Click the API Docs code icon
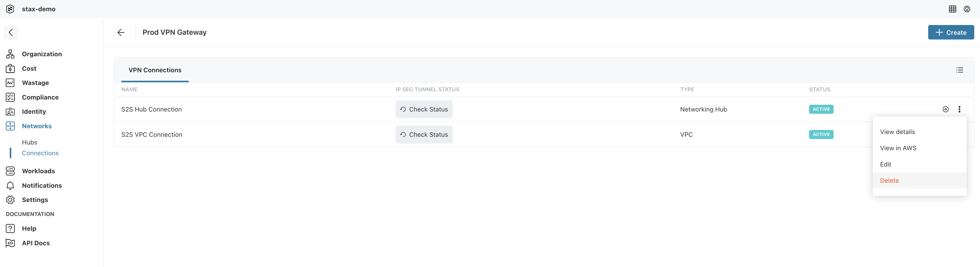 click(x=10, y=243)
